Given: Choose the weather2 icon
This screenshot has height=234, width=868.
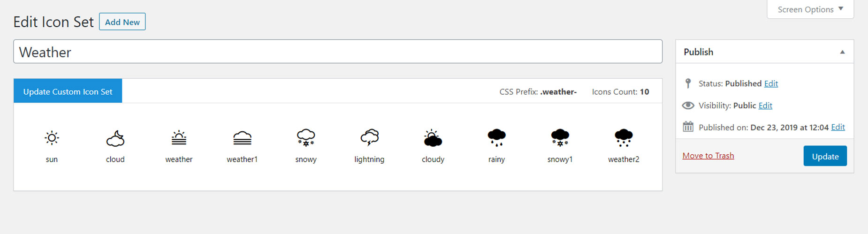Looking at the screenshot, I should tap(624, 138).
